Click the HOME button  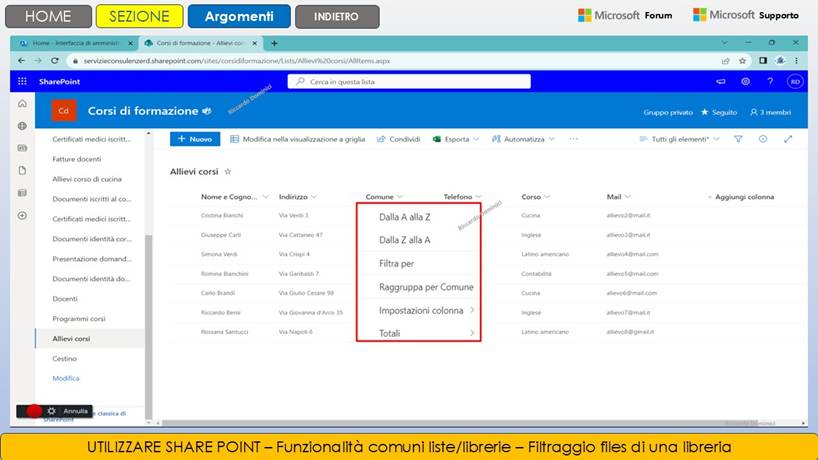(48, 16)
